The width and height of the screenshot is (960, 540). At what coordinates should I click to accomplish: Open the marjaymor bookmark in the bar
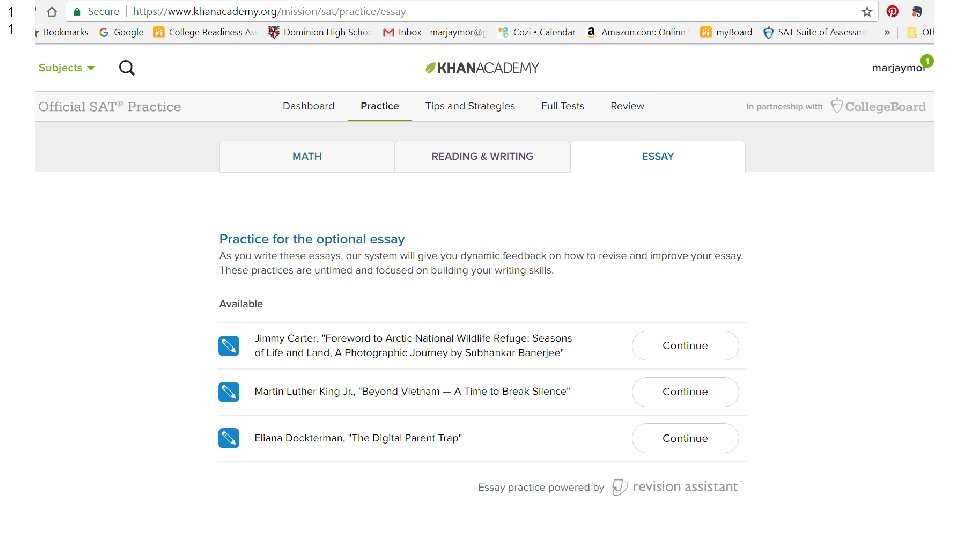[x=458, y=32]
